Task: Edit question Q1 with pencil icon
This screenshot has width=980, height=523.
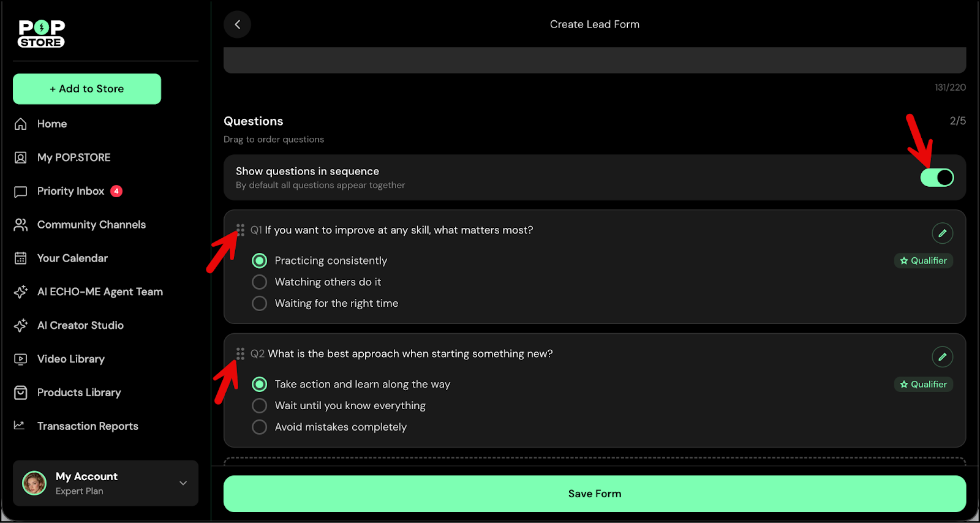Action: click(x=942, y=233)
